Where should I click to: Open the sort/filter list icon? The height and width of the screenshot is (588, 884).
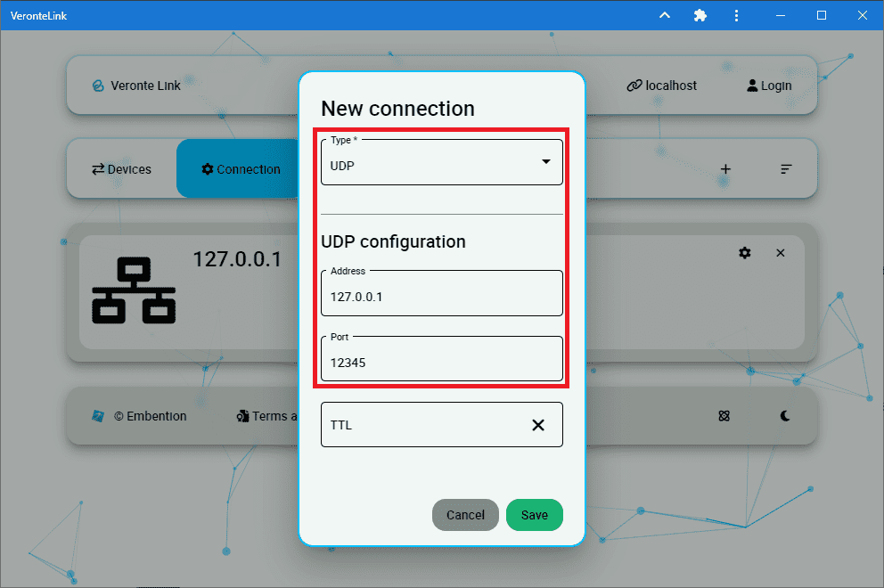pos(786,169)
